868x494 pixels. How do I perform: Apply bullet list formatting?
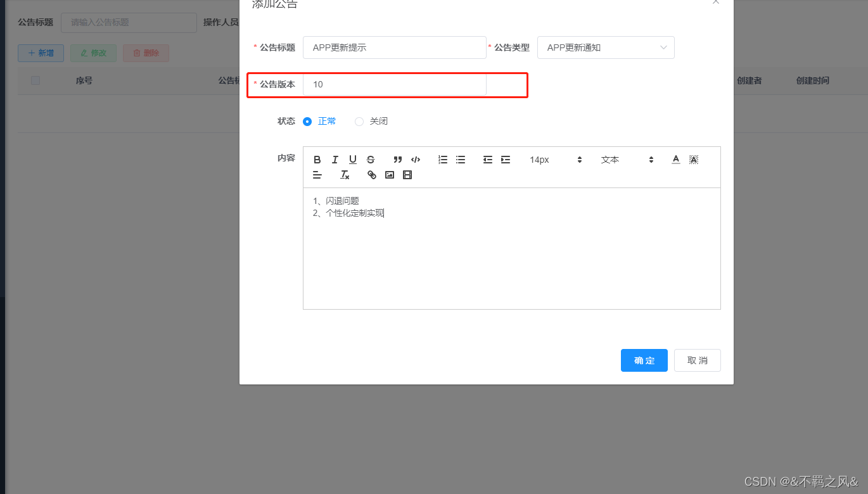point(461,160)
